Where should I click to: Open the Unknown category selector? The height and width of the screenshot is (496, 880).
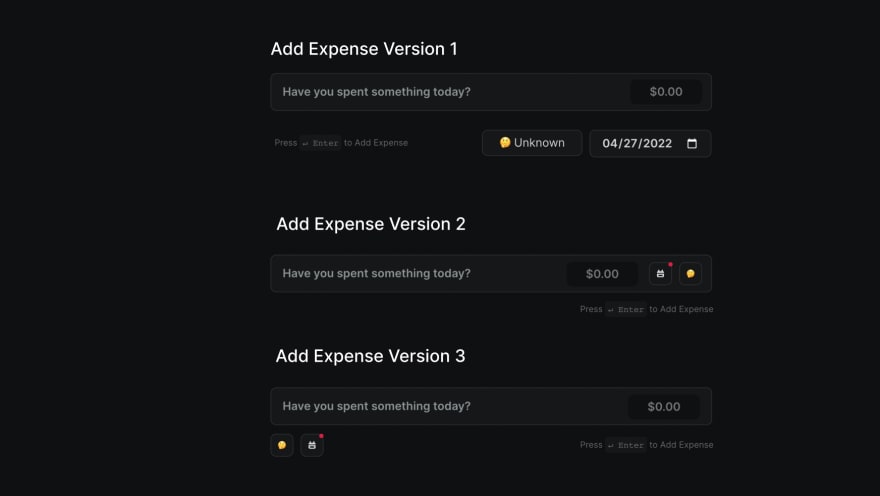point(532,143)
